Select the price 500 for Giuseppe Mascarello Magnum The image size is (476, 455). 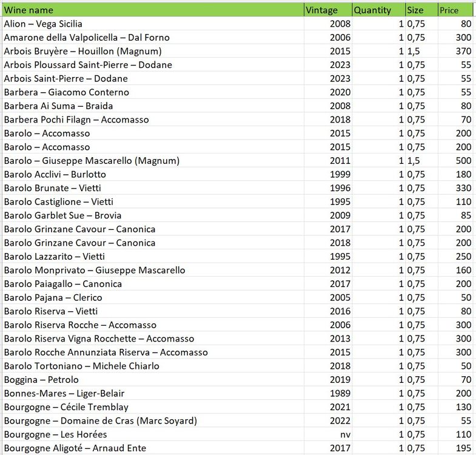pos(463,161)
